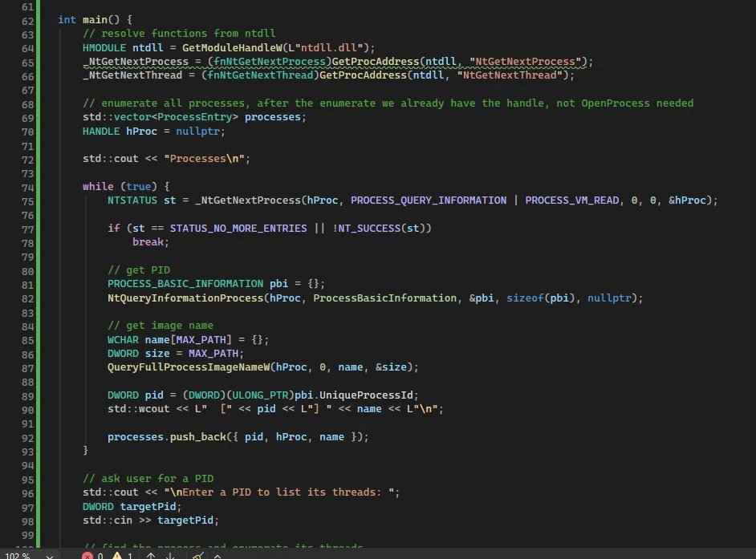Click comment '// get PID'
Image resolution: width=756 pixels, height=559 pixels.
pos(139,269)
